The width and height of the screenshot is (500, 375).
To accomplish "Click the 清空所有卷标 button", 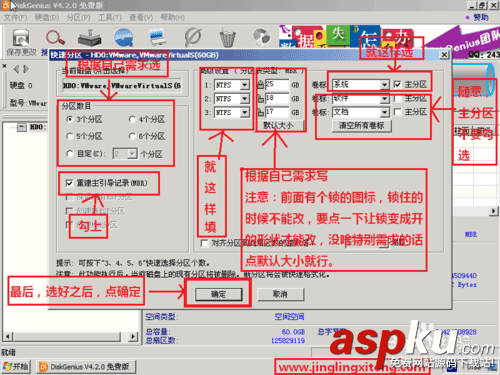I will click(x=362, y=126).
